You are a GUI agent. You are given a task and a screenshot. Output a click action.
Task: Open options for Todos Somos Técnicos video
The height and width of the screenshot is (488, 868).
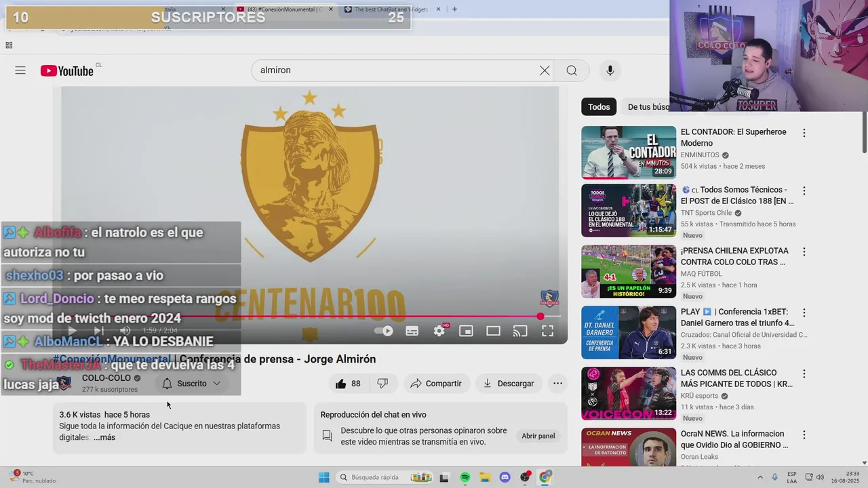click(x=804, y=191)
